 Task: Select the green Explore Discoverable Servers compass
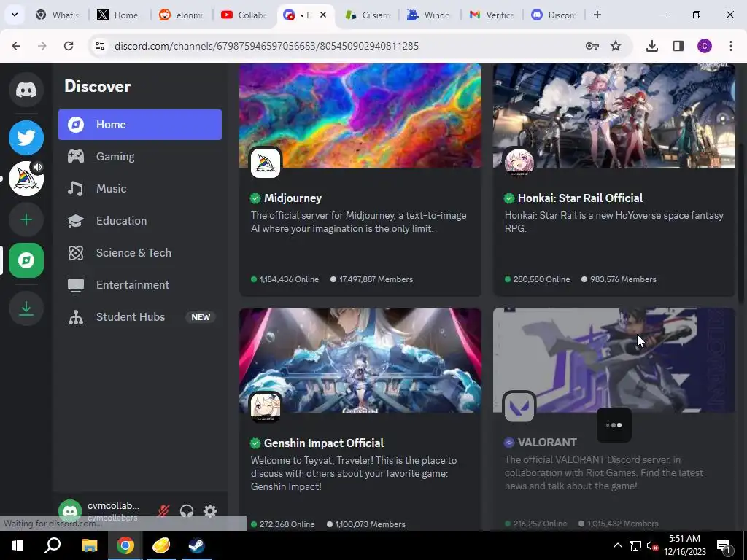(26, 260)
